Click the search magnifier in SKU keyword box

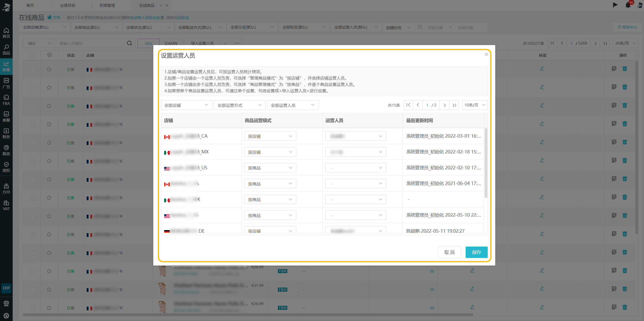[129, 43]
